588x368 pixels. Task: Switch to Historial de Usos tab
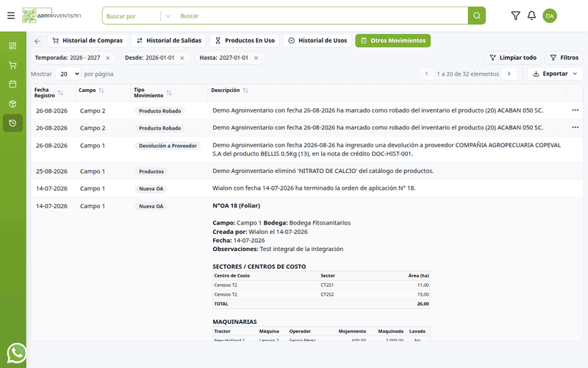[318, 40]
